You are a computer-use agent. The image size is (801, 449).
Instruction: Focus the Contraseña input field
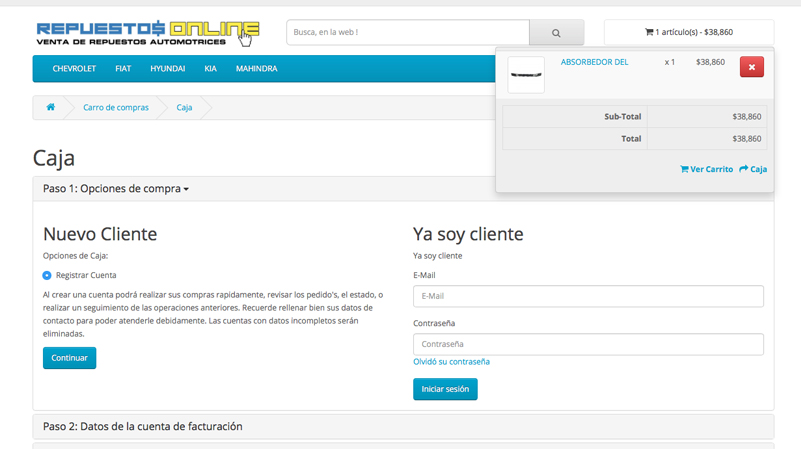pyautogui.click(x=588, y=344)
